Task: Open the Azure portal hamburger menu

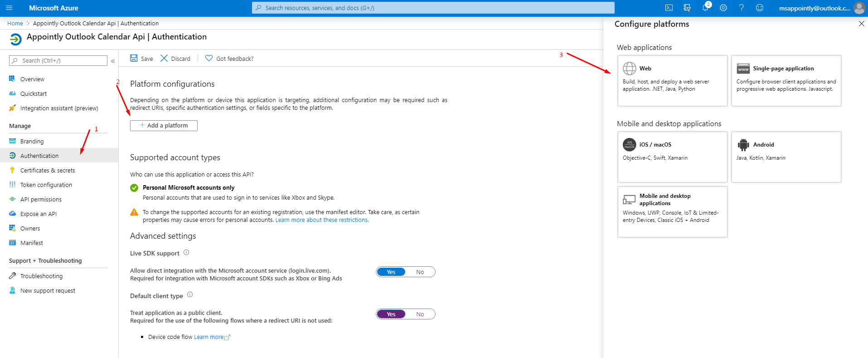Action: [x=9, y=8]
